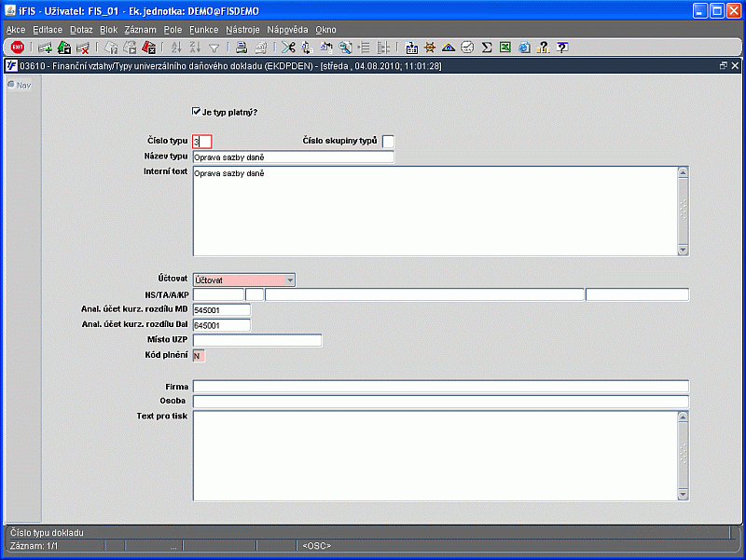The width and height of the screenshot is (746, 560).
Task: Click the execute query icon with play arrow
Action: pyautogui.click(x=130, y=48)
